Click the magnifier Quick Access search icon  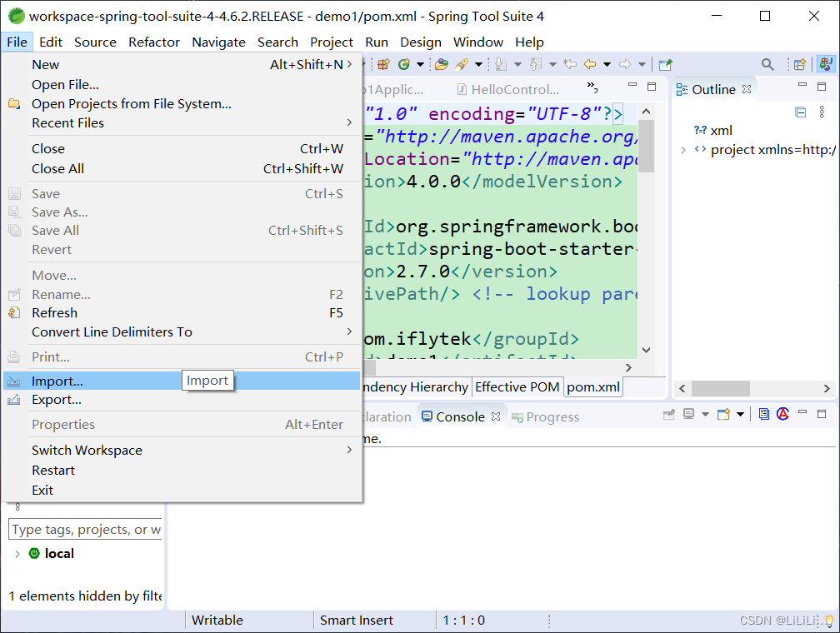pyautogui.click(x=767, y=65)
